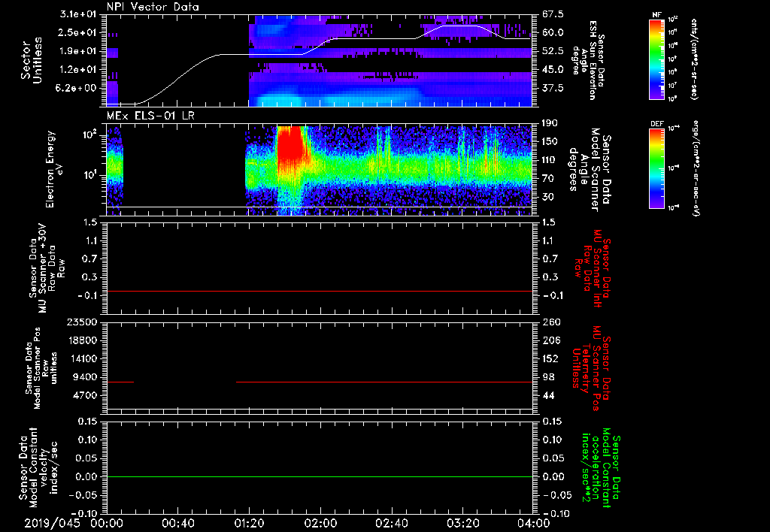The height and width of the screenshot is (532, 770).
Task: Click the 190 scanner angle tick label
Action: (550, 123)
